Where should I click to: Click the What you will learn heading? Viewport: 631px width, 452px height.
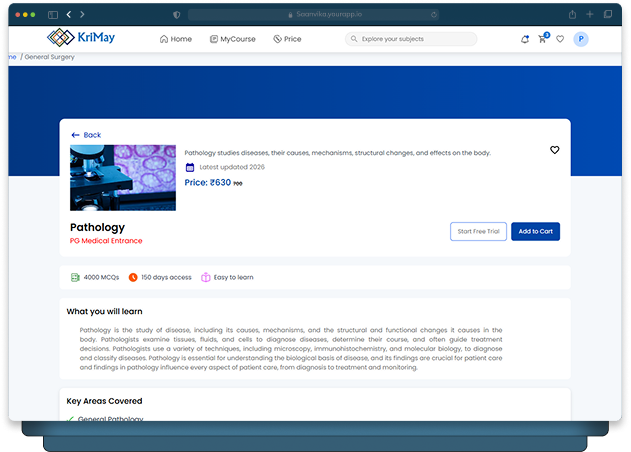pos(104,312)
